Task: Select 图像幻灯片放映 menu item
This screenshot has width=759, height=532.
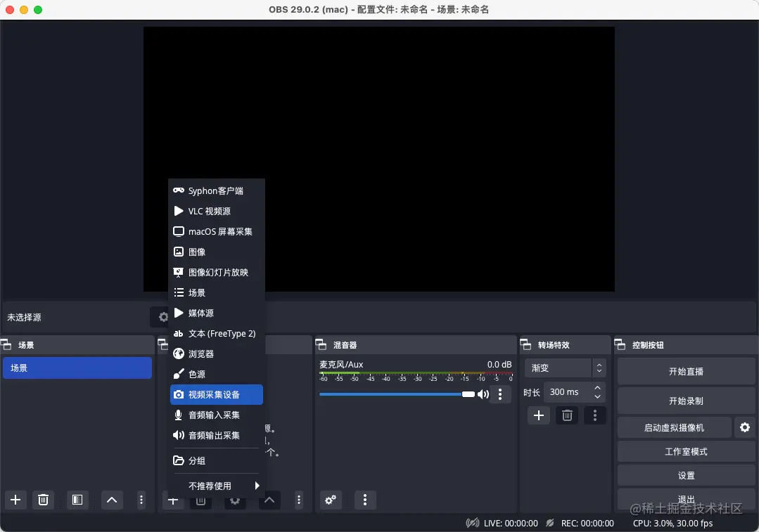Action: (x=217, y=272)
